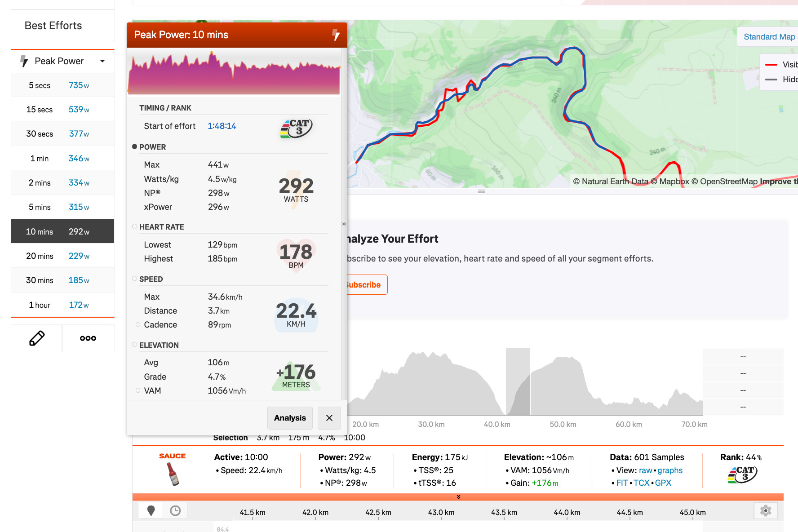Click the Sauce hot sauce bottle icon
798x532 pixels.
click(x=173, y=474)
